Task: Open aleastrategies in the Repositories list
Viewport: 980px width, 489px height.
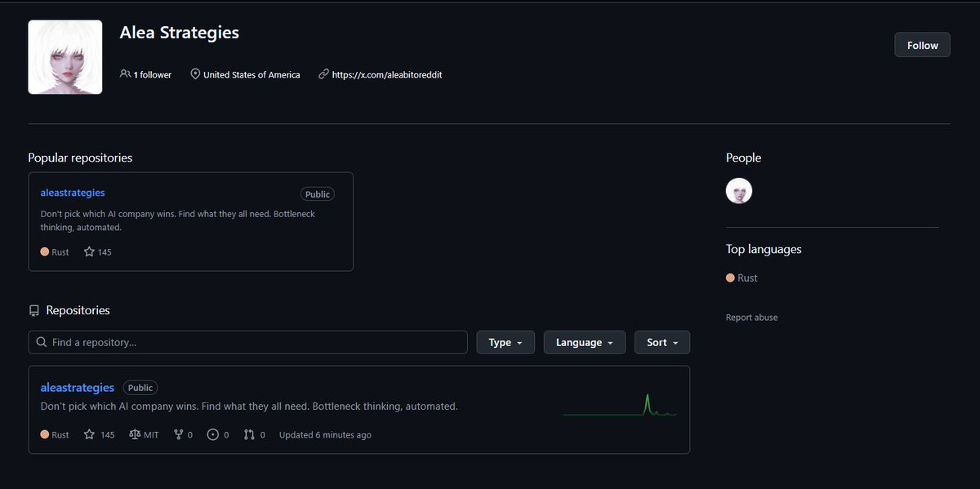Action: (x=78, y=388)
